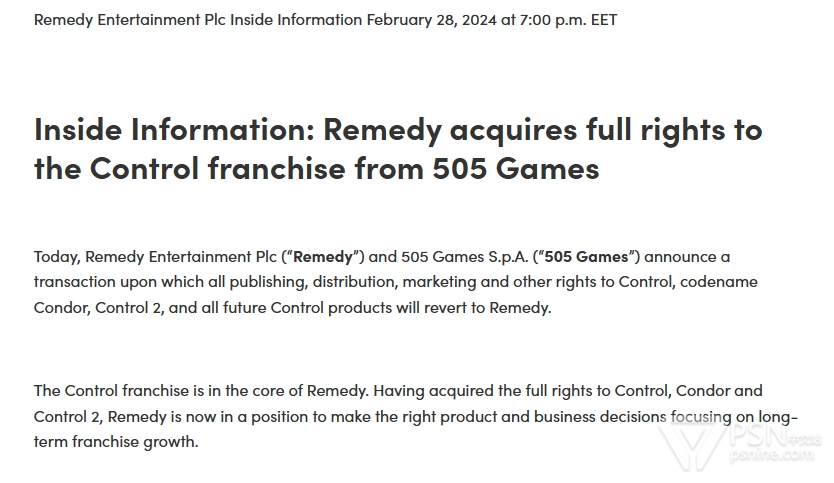This screenshot has width=834, height=483.
Task: Click '7:00 p.m. EET' time in header
Action: [568, 20]
